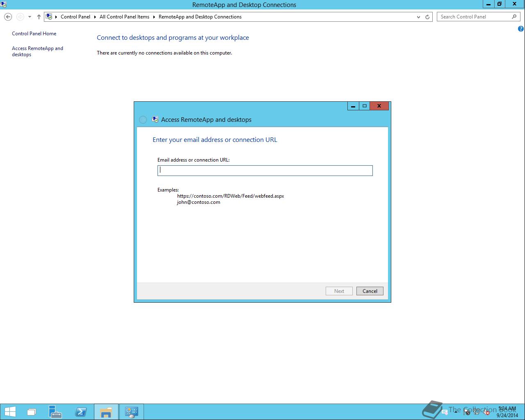Open the touch keyboard tray icon

click(445, 412)
